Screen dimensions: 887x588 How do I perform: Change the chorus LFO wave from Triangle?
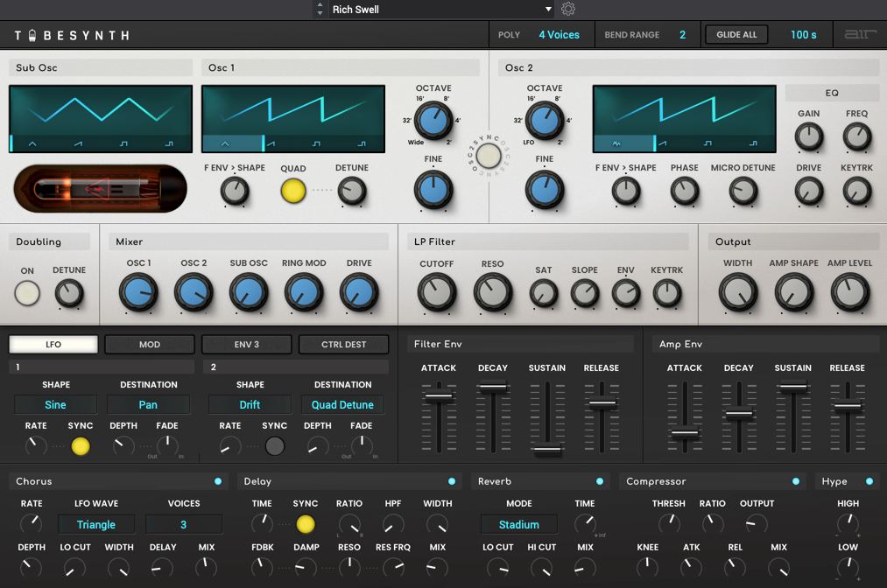[95, 524]
